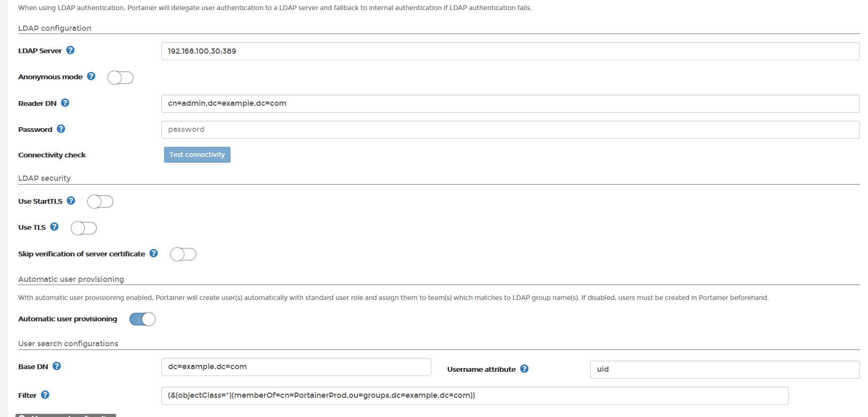Viewport: 868px width, 417px height.
Task: Open the Skip verification of server certificate help icon
Action: coord(153,253)
